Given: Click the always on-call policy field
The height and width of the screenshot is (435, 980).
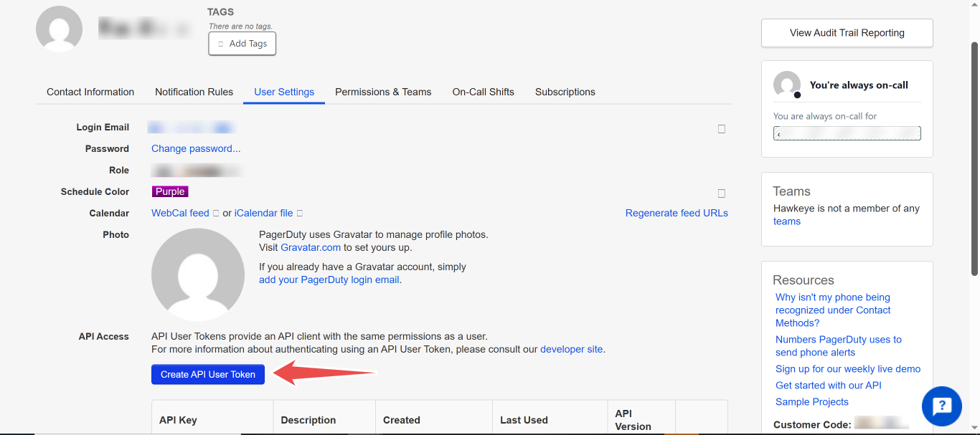Looking at the screenshot, I should (x=847, y=133).
